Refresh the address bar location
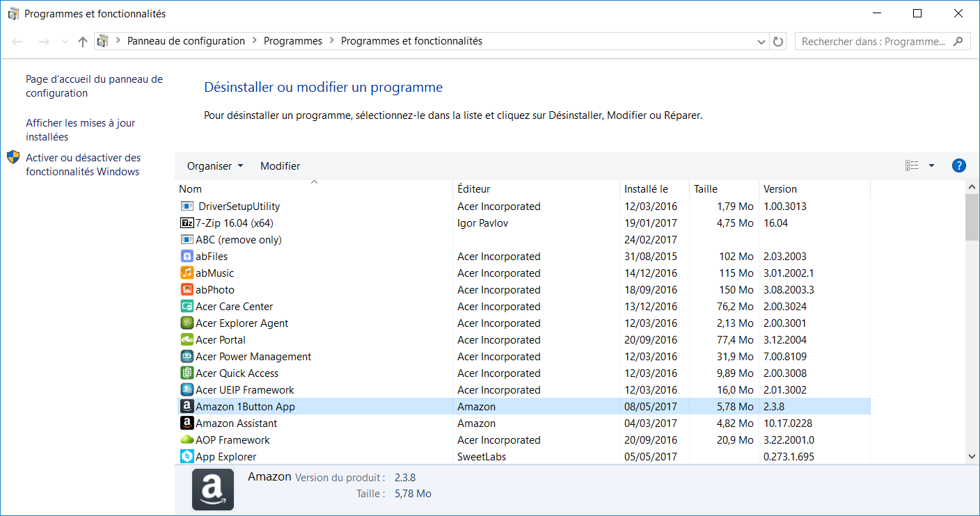This screenshot has height=516, width=980. click(778, 42)
